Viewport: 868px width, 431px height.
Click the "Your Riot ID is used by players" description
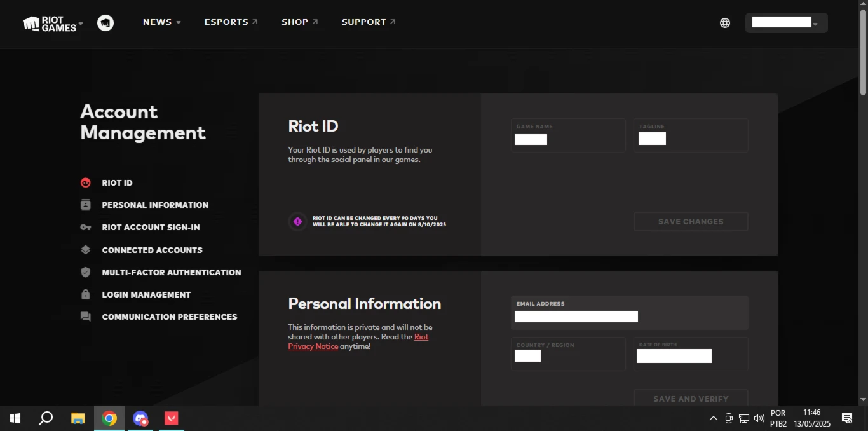click(x=360, y=155)
